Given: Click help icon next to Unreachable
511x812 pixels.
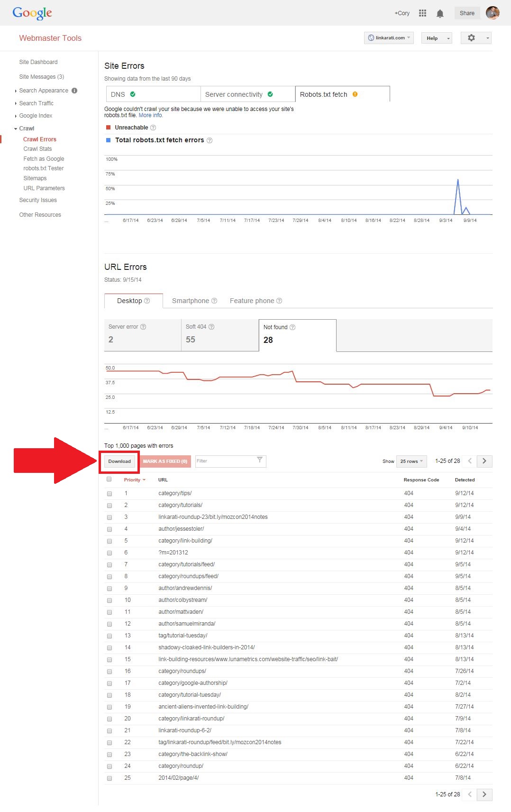Looking at the screenshot, I should 153,128.
